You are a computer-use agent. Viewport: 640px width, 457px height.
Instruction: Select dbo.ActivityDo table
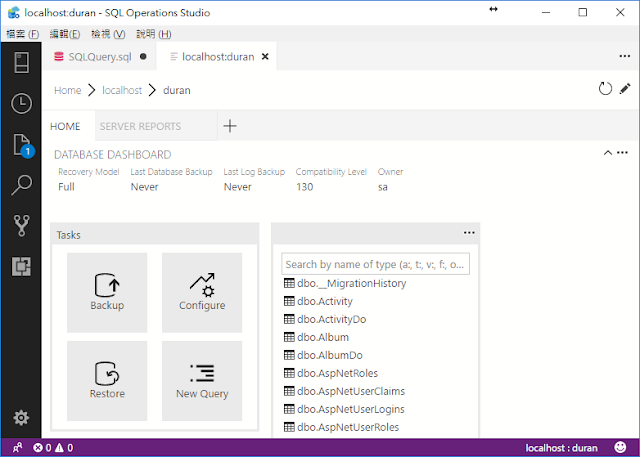pos(325,319)
